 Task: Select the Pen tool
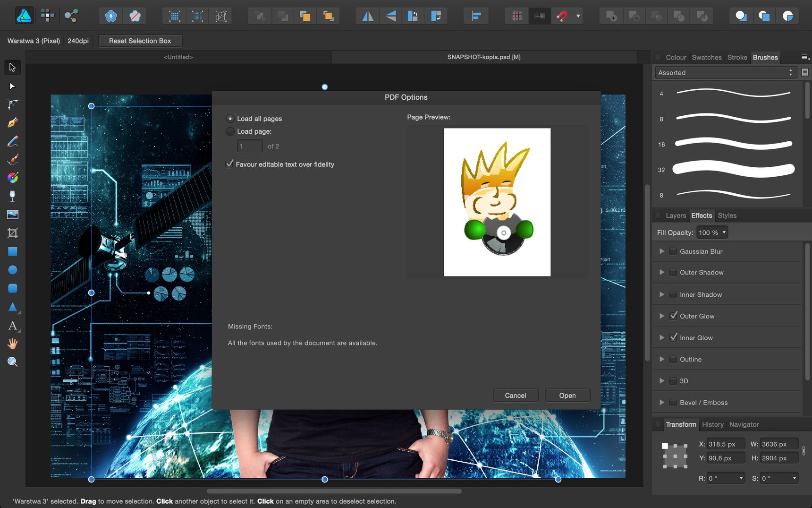[12, 123]
